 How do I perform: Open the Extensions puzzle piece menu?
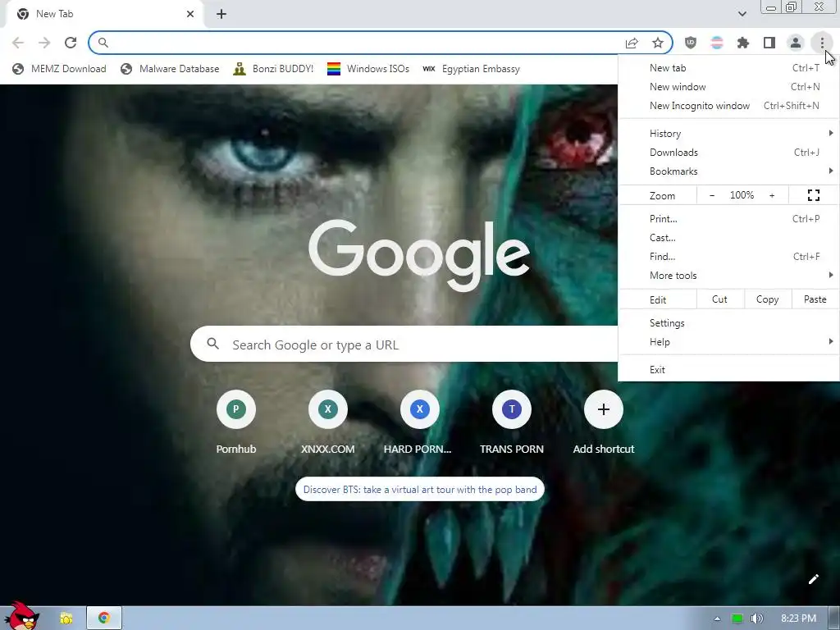(x=743, y=43)
